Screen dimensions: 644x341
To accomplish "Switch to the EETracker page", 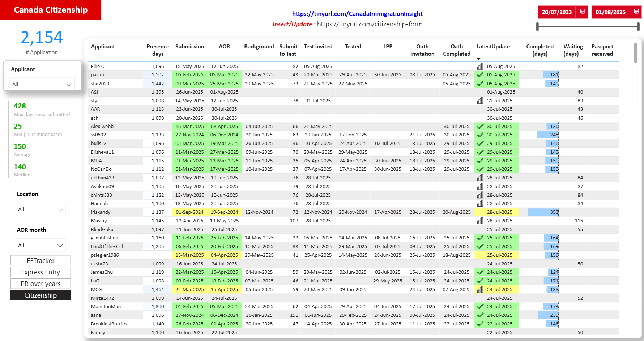I will pos(40,260).
